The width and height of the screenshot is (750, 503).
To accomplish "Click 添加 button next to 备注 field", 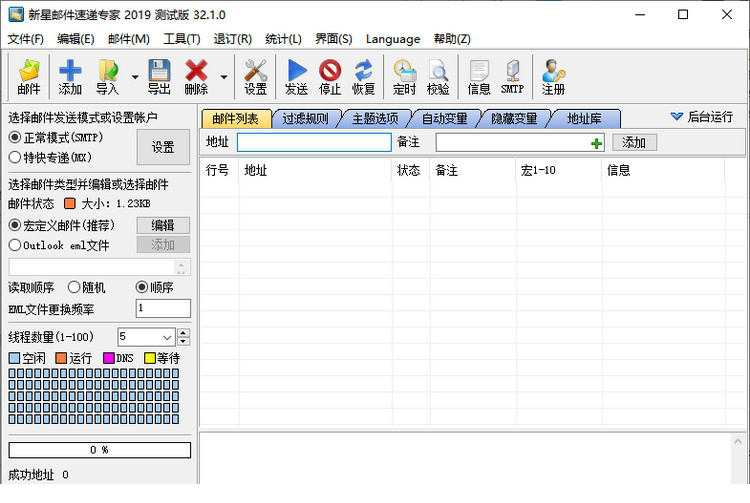I will 634,142.
